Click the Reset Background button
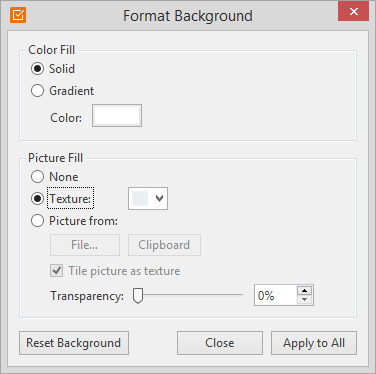Viewport: 376px width, 374px height. 74,343
